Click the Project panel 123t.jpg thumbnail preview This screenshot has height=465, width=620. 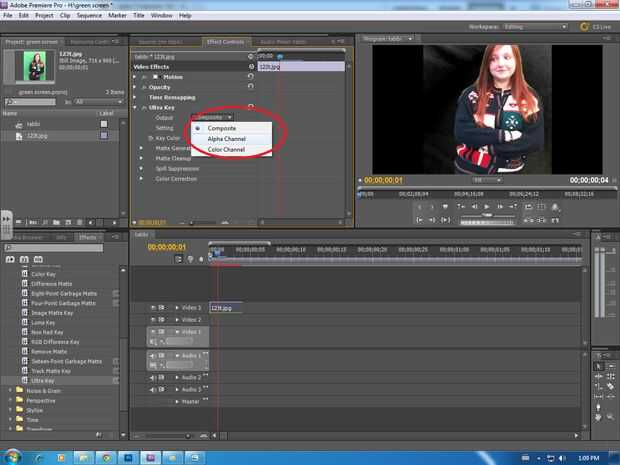tap(34, 66)
